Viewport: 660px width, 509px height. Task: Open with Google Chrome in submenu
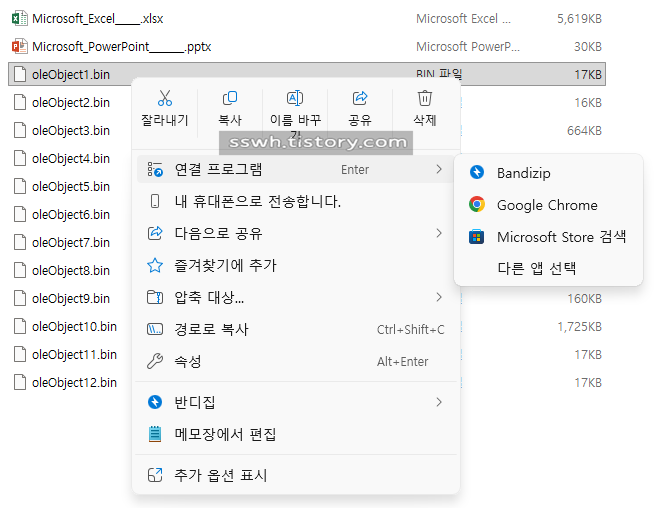pos(548,205)
